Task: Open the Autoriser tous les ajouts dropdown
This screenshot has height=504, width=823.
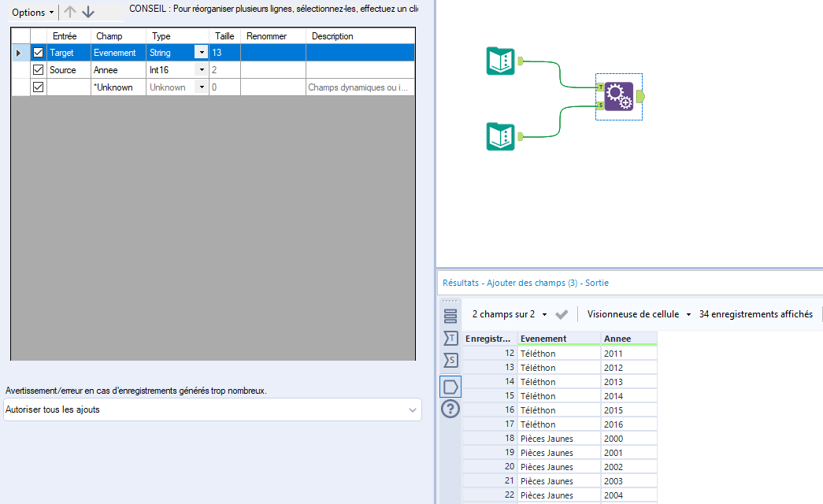Action: pyautogui.click(x=413, y=409)
